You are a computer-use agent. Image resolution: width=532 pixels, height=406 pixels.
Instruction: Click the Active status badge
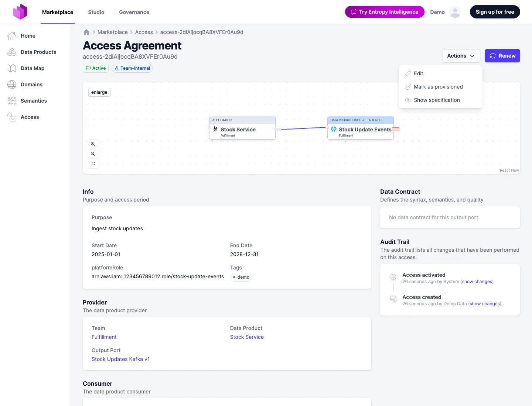[96, 68]
